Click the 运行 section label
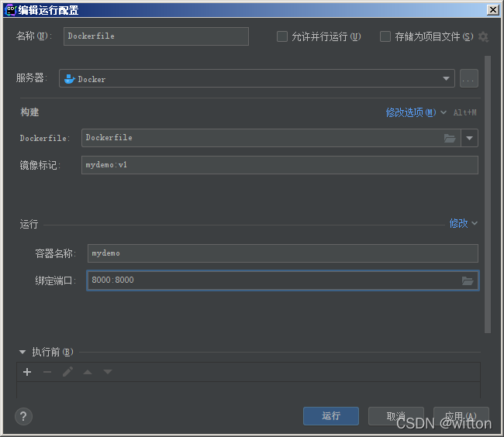This screenshot has height=437, width=504. [x=29, y=224]
